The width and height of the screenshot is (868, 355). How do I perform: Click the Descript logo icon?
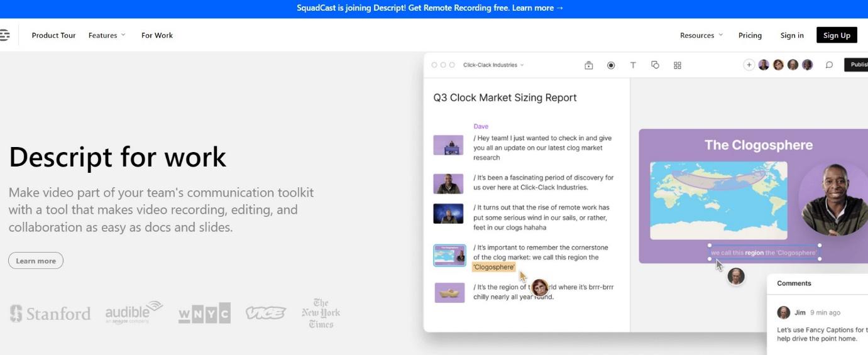(x=4, y=35)
